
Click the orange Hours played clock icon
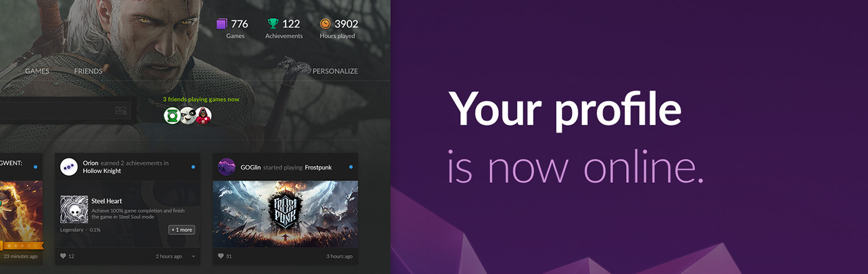pyautogui.click(x=325, y=23)
